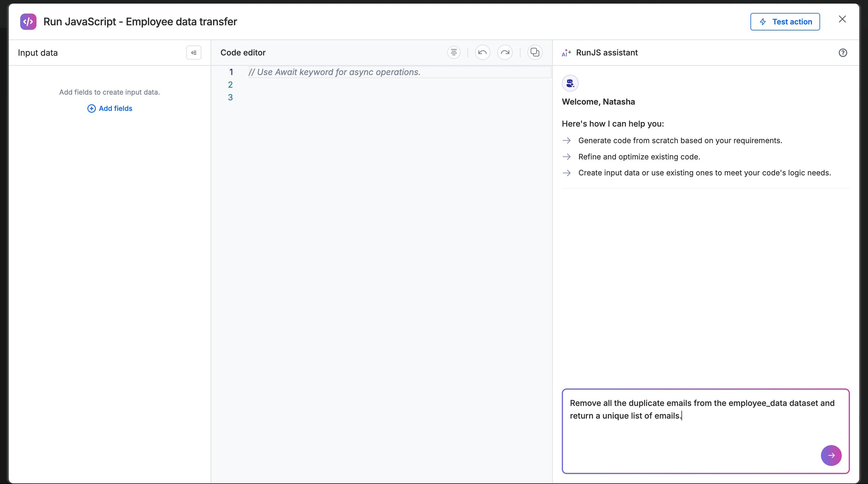Image resolution: width=868 pixels, height=484 pixels.
Task: Click the Test action button
Action: (x=785, y=22)
